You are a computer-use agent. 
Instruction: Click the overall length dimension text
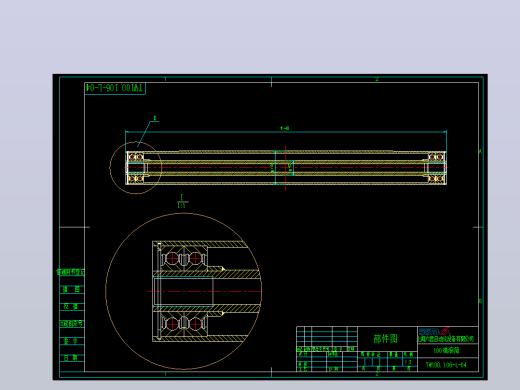(285, 128)
